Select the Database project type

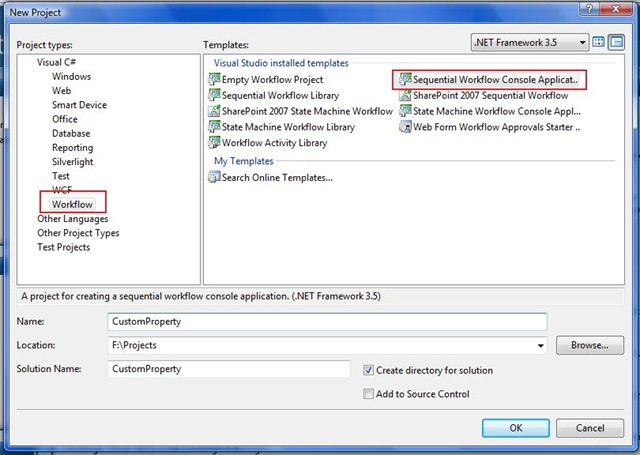[x=71, y=133]
